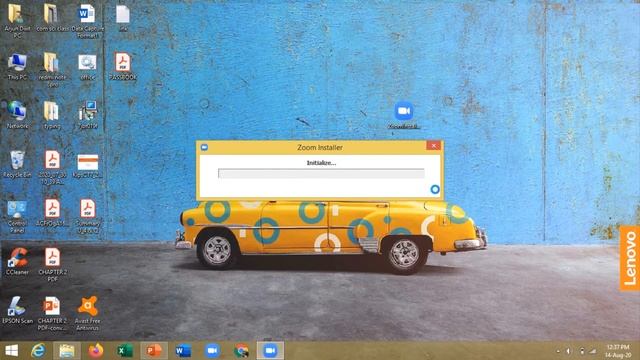
Task: Open the Data Capture Format Word document
Action: coord(87,20)
